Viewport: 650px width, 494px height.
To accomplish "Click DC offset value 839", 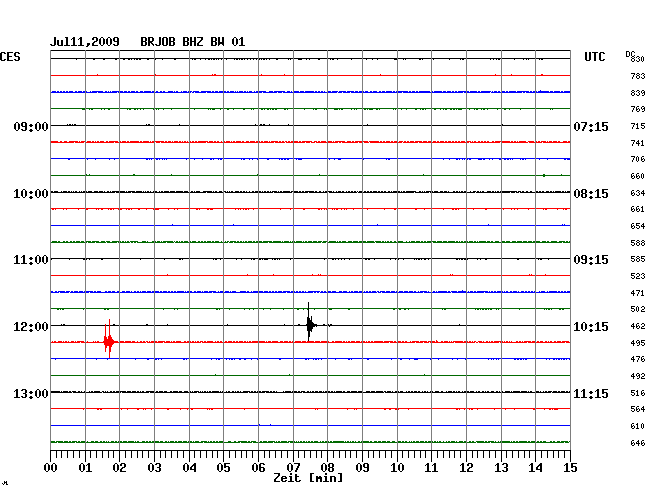I will [x=638, y=93].
